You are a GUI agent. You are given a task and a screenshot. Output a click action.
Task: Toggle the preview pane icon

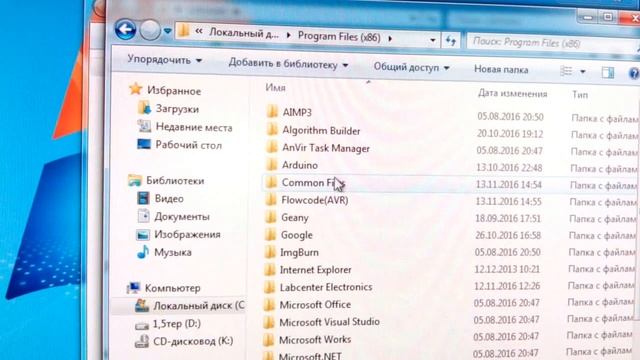[x=608, y=73]
